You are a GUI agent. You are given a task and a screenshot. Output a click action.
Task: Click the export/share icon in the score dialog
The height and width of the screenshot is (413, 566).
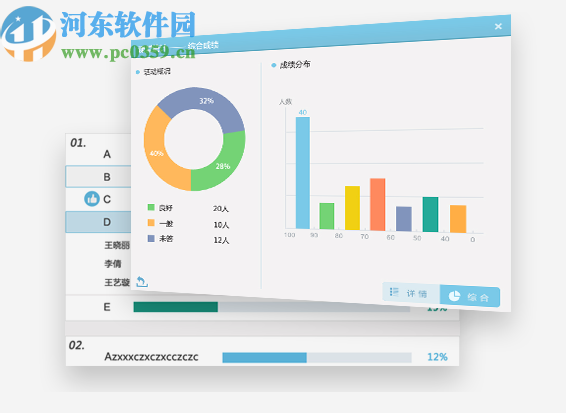pos(142,282)
